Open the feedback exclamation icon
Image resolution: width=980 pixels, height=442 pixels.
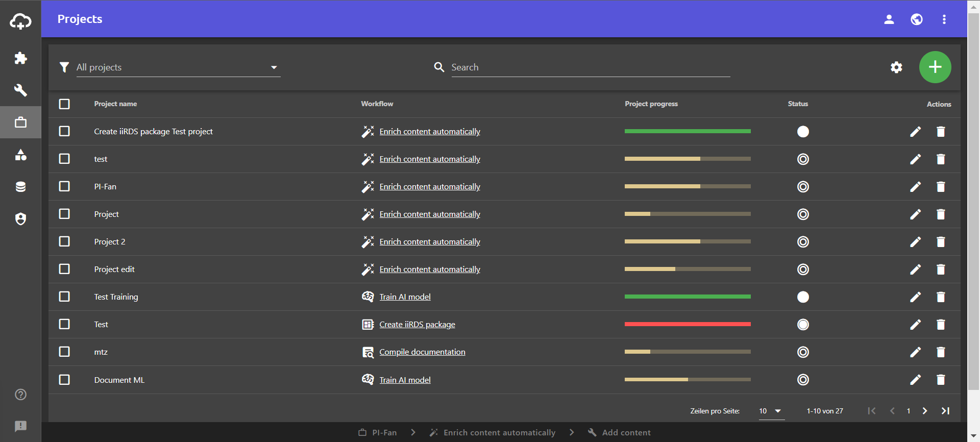tap(20, 426)
